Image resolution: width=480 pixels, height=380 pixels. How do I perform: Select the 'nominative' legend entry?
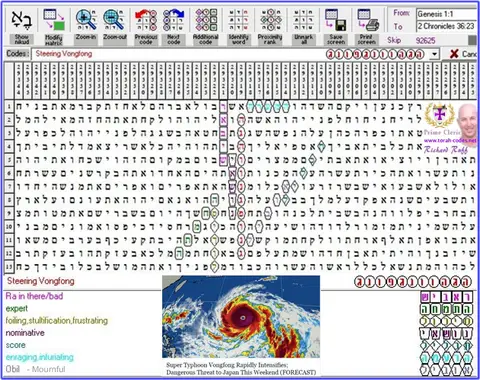click(25, 333)
